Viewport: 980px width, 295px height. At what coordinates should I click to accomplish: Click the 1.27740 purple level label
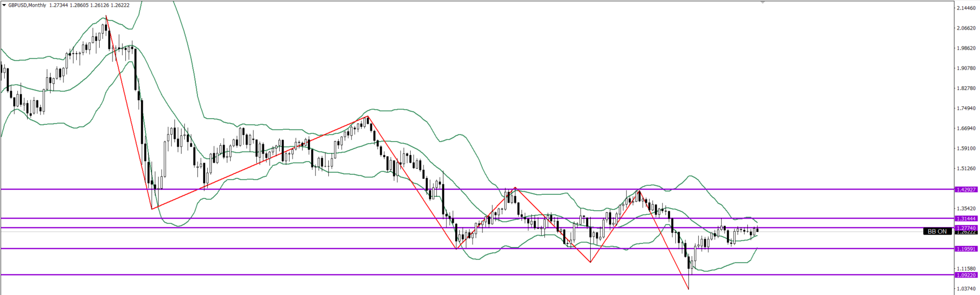tap(966, 228)
